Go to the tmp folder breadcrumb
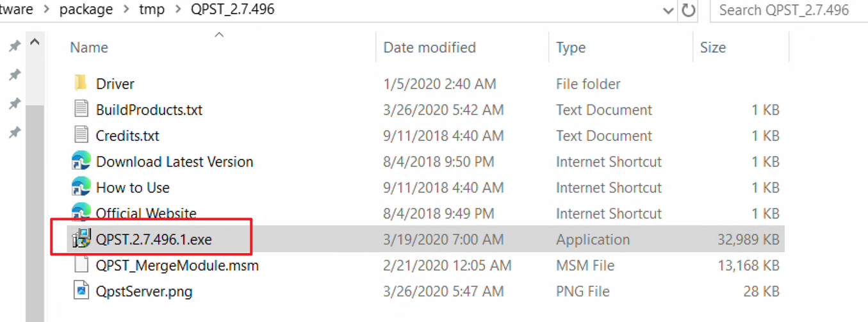Viewport: 868px width, 322px height. [x=151, y=10]
